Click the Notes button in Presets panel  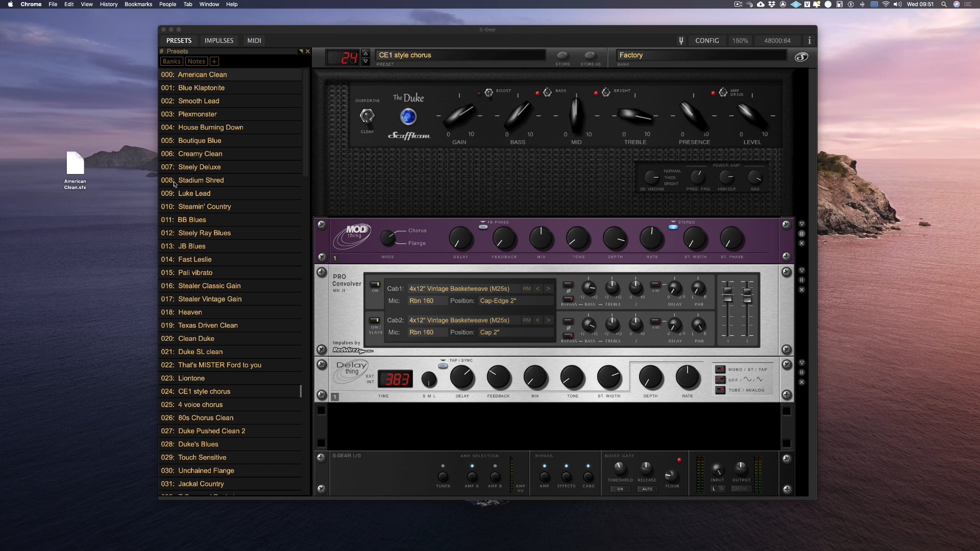tap(196, 61)
